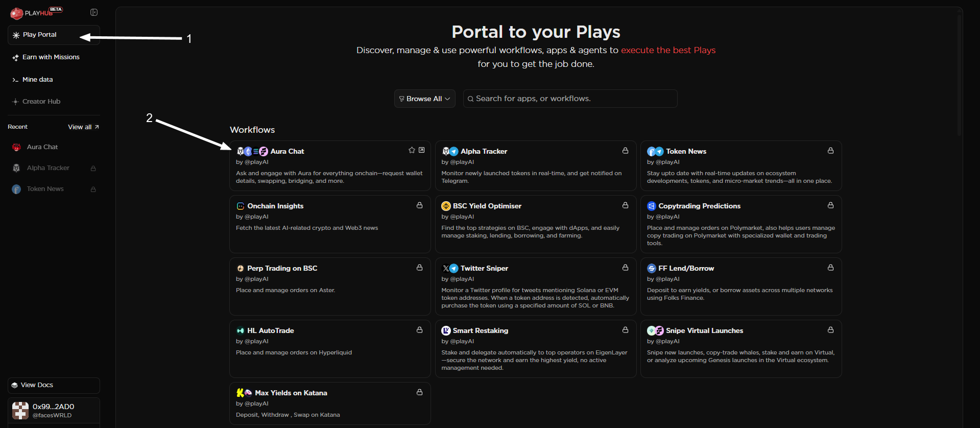This screenshot has height=428, width=980.
Task: Focus the search apps or workflows field
Action: pyautogui.click(x=570, y=99)
